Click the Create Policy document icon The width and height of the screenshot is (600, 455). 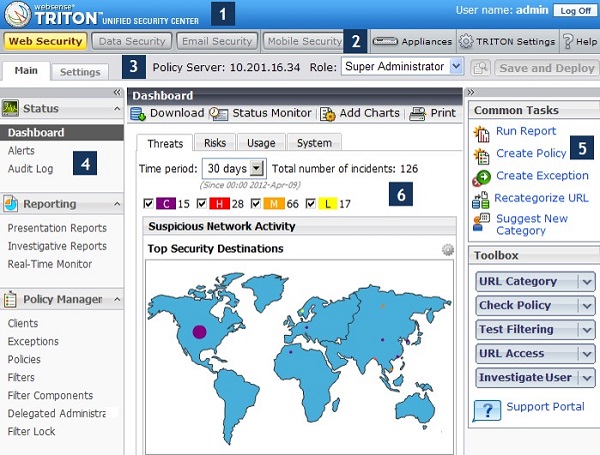click(x=481, y=156)
